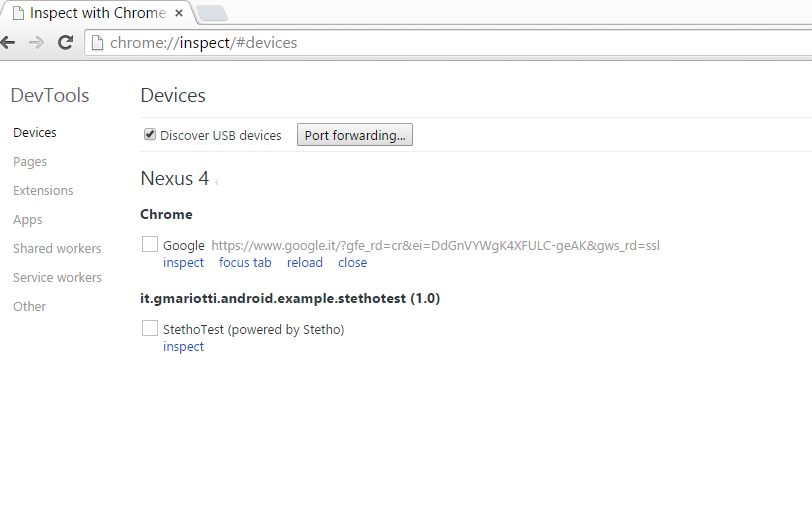
Task: Reload the page with refresh icon
Action: tap(65, 43)
